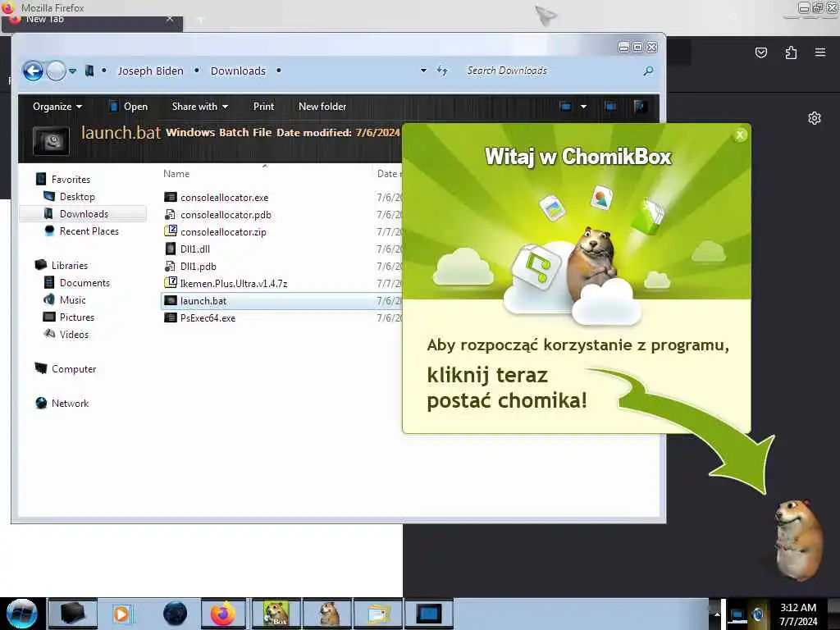Open the Share with menu
Image resolution: width=840 pixels, height=630 pixels.
(200, 107)
